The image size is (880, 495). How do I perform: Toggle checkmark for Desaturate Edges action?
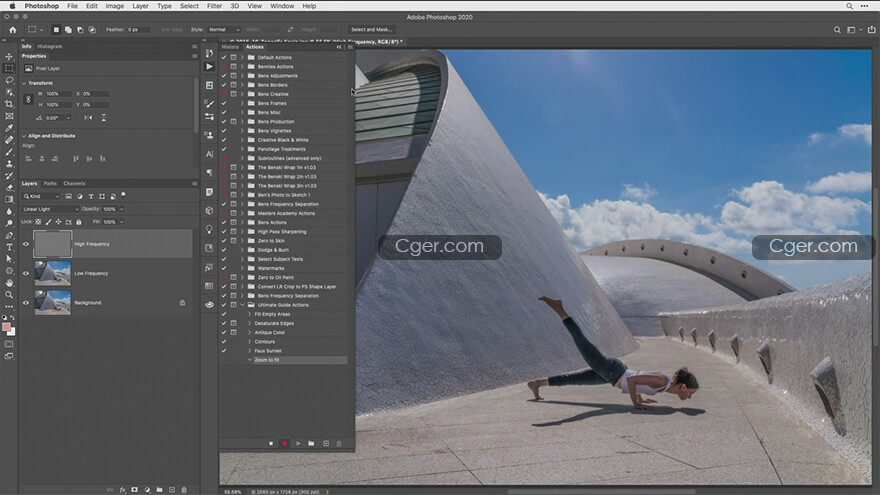coord(224,323)
